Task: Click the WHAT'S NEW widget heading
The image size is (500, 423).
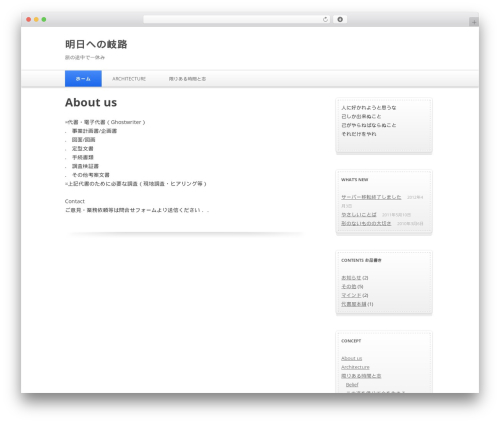Action: tap(354, 179)
